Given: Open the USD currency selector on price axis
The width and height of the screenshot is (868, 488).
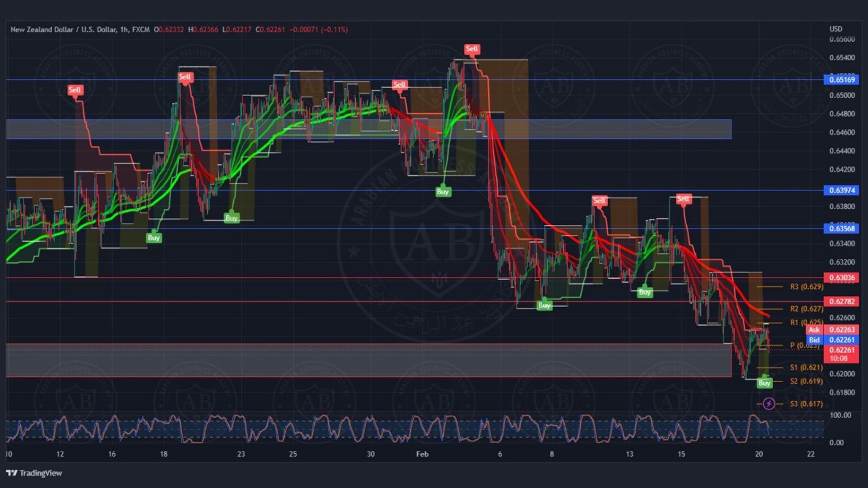Looking at the screenshot, I should (x=836, y=29).
